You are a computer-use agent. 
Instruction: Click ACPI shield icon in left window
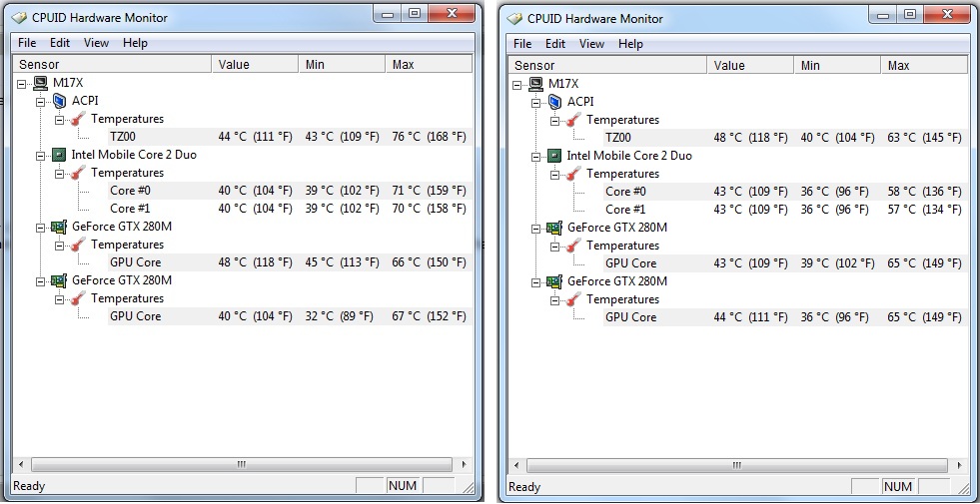pyautogui.click(x=59, y=101)
